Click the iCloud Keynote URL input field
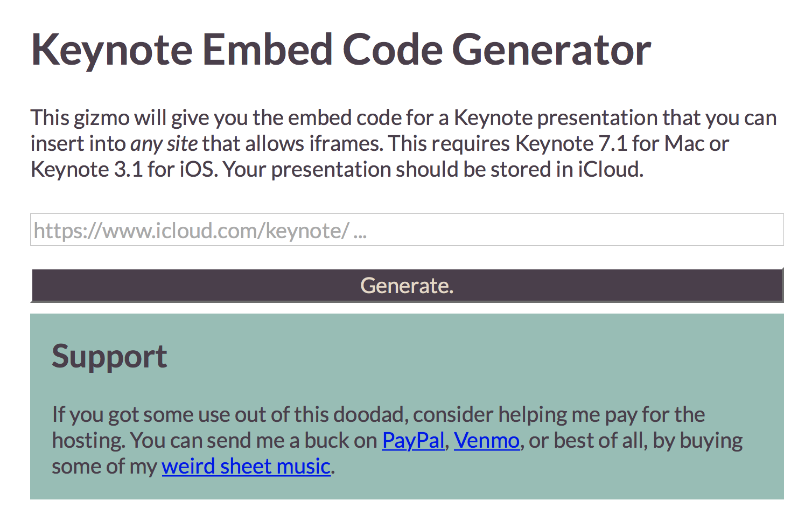Screen dimensions: 812x514 coord(407,230)
